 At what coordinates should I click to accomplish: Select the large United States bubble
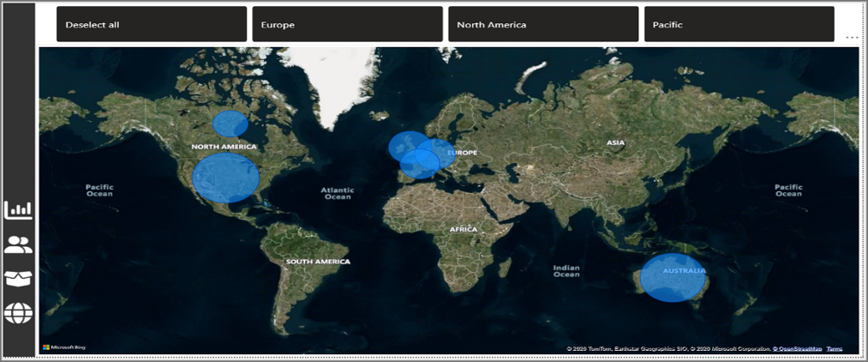click(226, 178)
